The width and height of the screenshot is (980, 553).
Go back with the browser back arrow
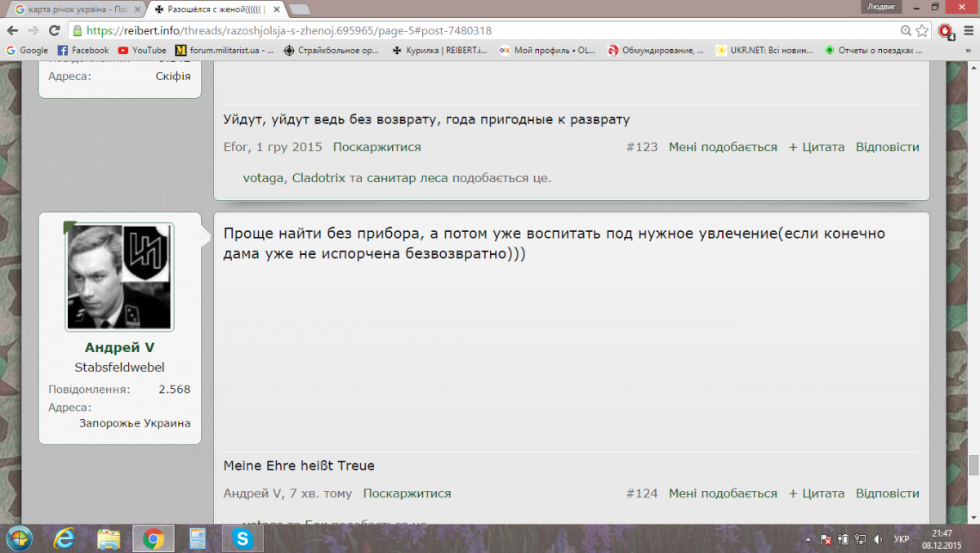point(11,30)
